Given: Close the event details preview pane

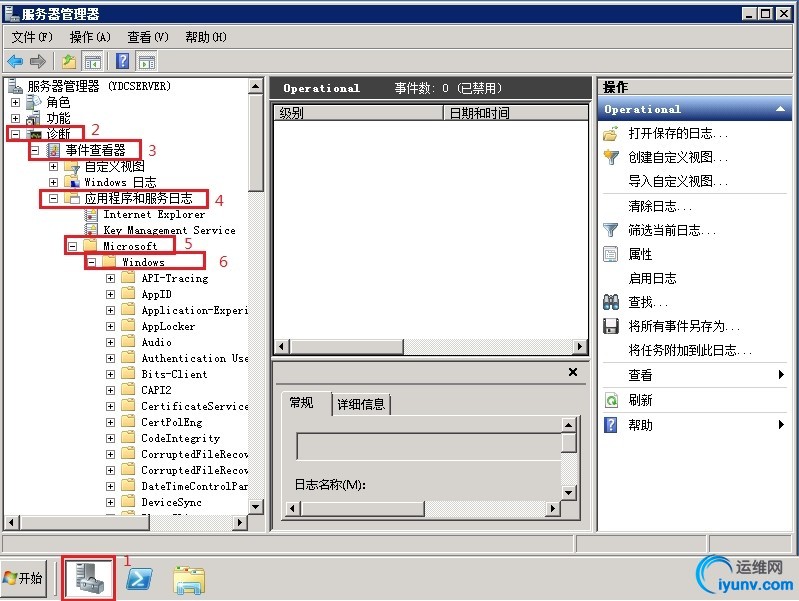Looking at the screenshot, I should point(573,372).
